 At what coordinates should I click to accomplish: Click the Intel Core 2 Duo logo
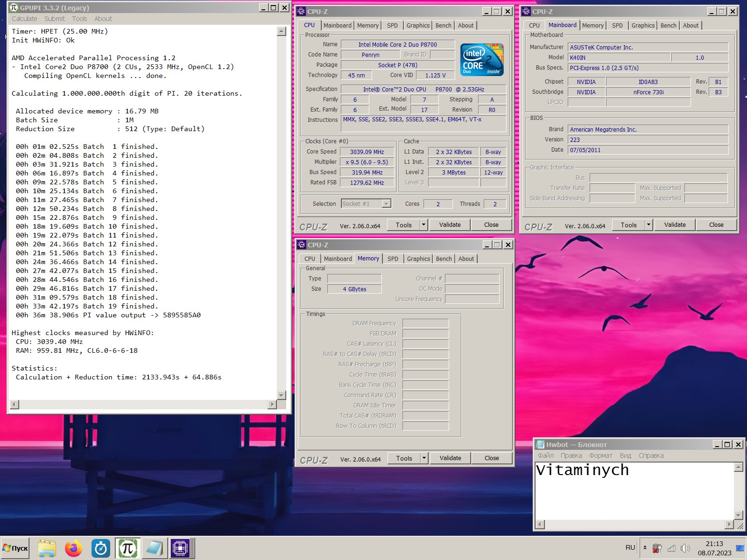pyautogui.click(x=482, y=59)
